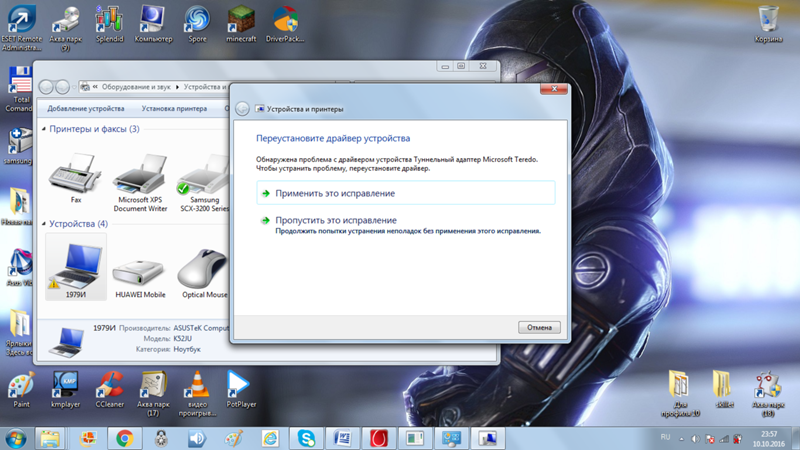The image size is (800, 450).
Task: Close the troubleshooter dialog
Action: click(554, 89)
